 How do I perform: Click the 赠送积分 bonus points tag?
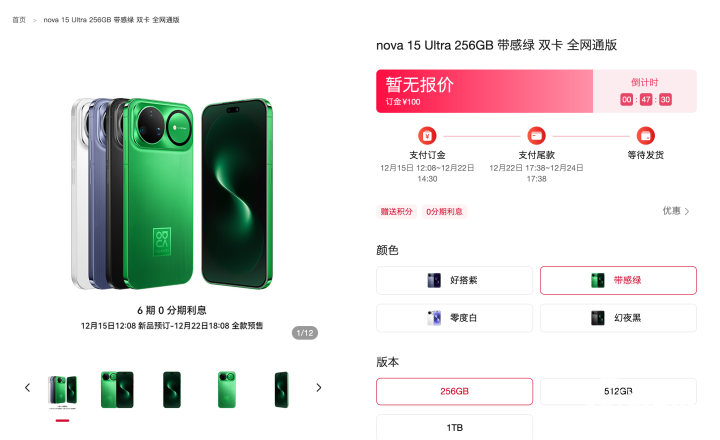point(396,212)
